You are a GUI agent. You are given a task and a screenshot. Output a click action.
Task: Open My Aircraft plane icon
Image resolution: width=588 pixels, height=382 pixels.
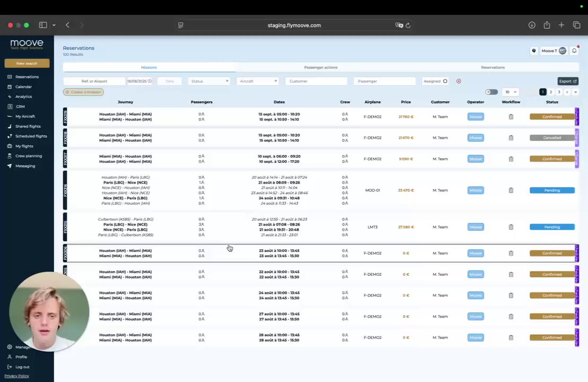(x=10, y=116)
